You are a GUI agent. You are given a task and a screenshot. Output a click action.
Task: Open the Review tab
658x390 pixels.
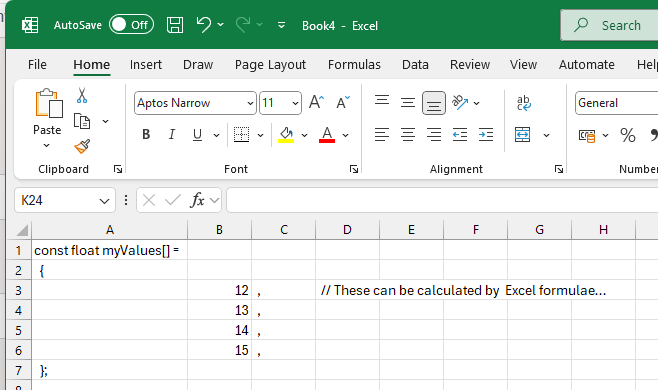[470, 65]
